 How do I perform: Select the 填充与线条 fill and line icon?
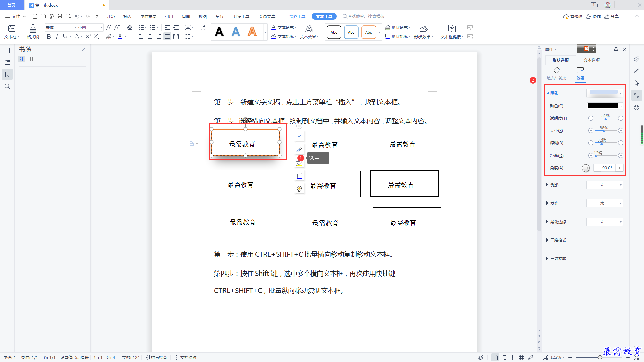coord(557,74)
